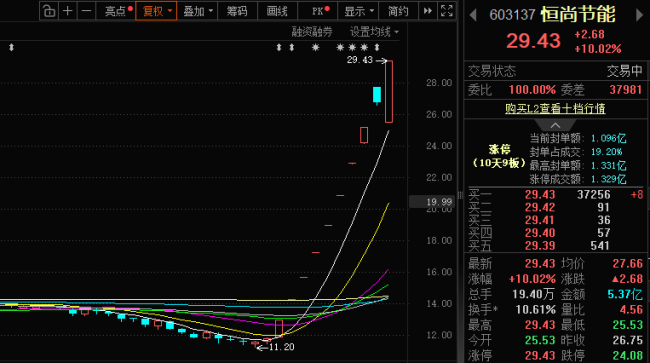Switch to 简约 simple mode

coord(398,11)
